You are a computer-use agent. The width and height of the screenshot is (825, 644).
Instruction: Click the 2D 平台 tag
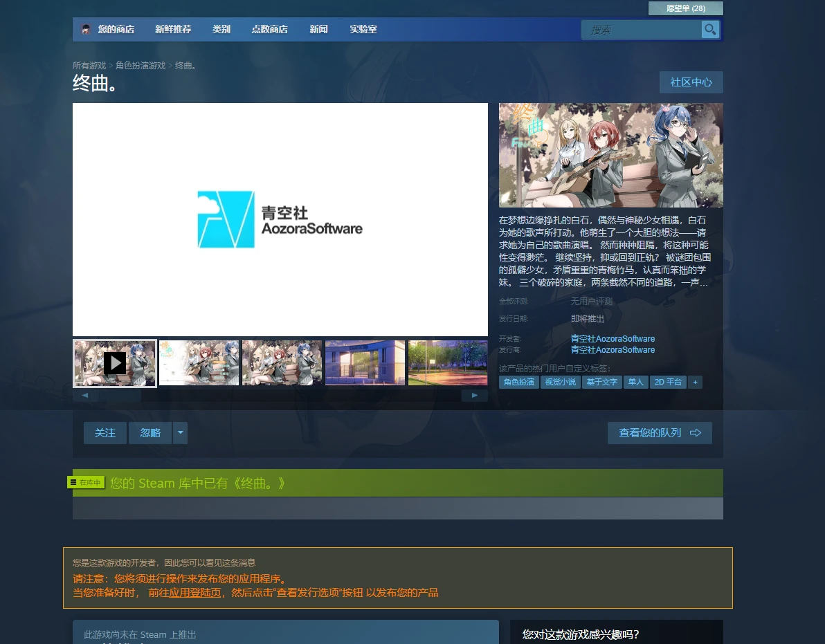tap(668, 383)
